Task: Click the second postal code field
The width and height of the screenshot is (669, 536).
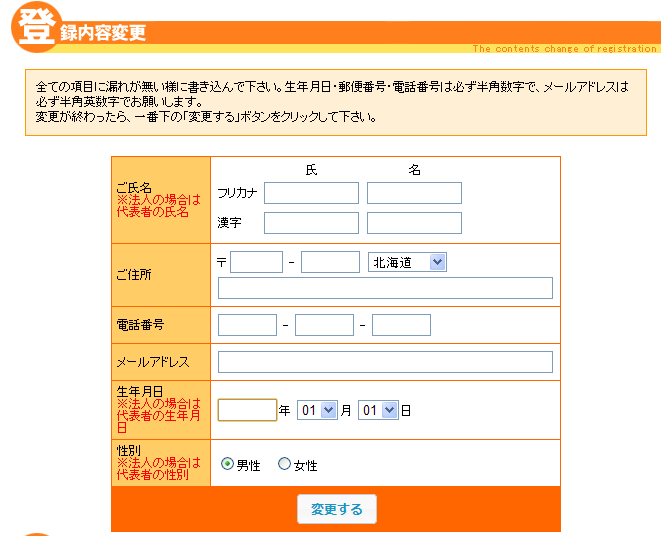Action: point(330,262)
